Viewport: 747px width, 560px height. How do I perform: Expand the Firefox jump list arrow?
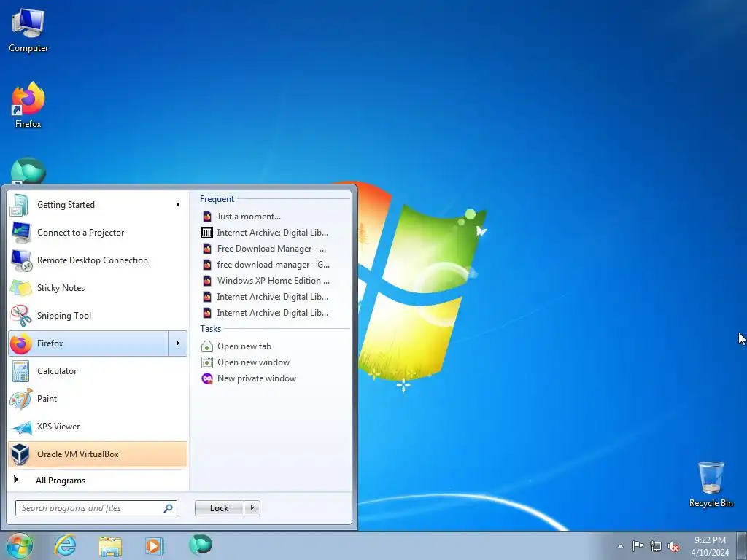pyautogui.click(x=178, y=343)
